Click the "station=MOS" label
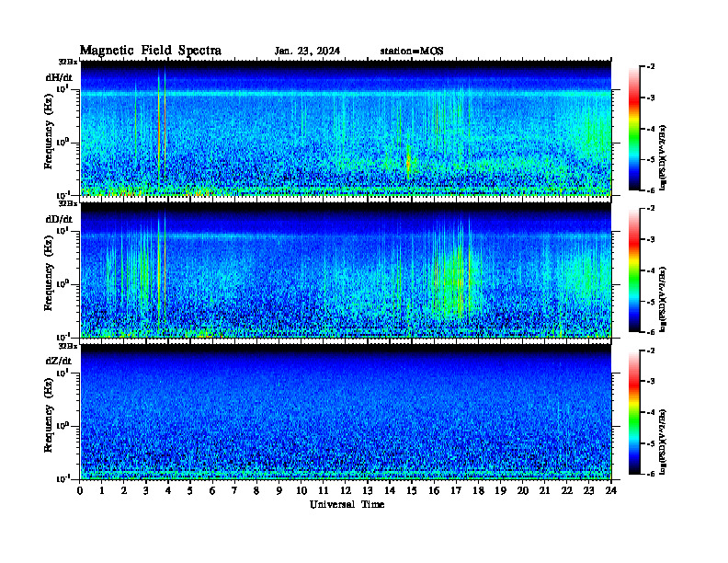728x563 pixels. 412,52
